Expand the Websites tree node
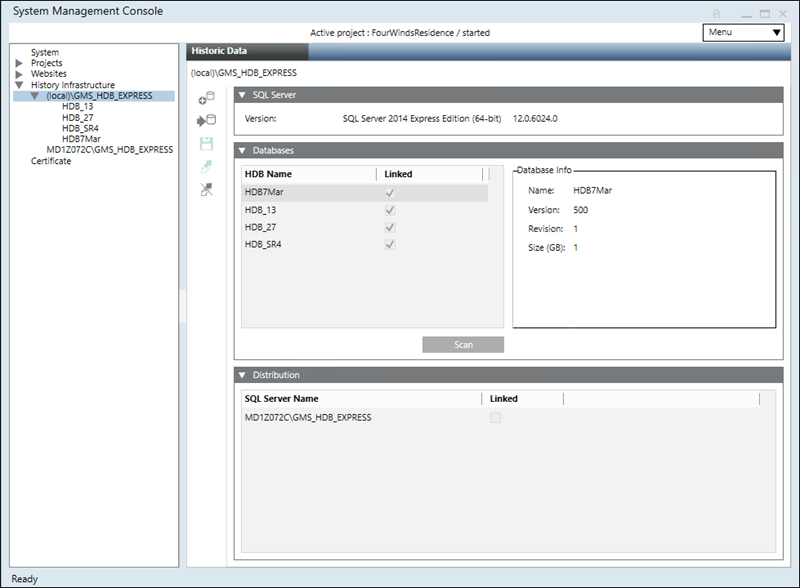This screenshot has height=588, width=800. [x=19, y=74]
